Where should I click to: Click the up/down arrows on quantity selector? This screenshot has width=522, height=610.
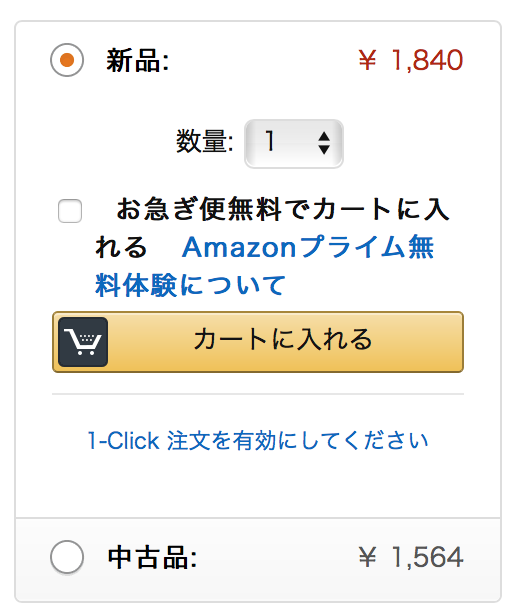(x=324, y=143)
